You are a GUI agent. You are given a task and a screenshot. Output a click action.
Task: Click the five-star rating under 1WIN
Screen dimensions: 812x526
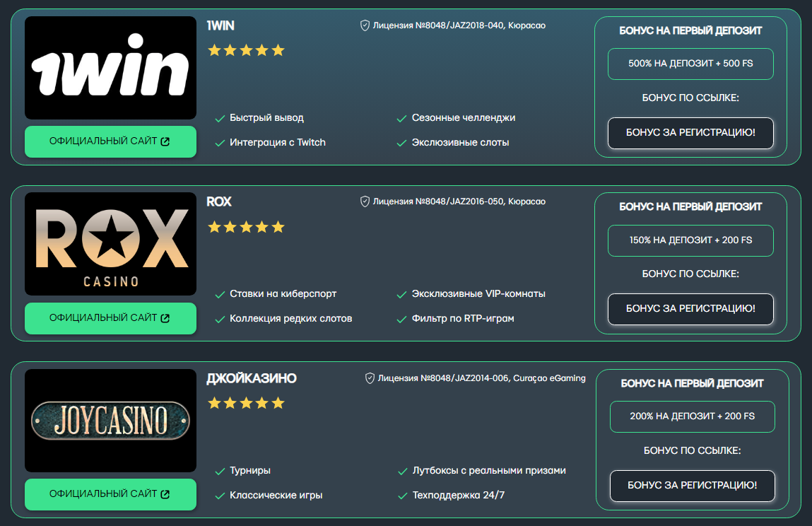[246, 50]
